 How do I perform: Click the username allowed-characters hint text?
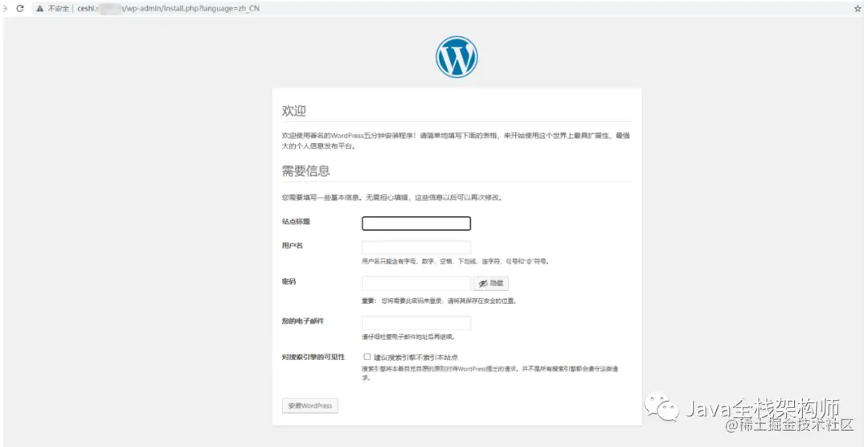click(x=456, y=261)
